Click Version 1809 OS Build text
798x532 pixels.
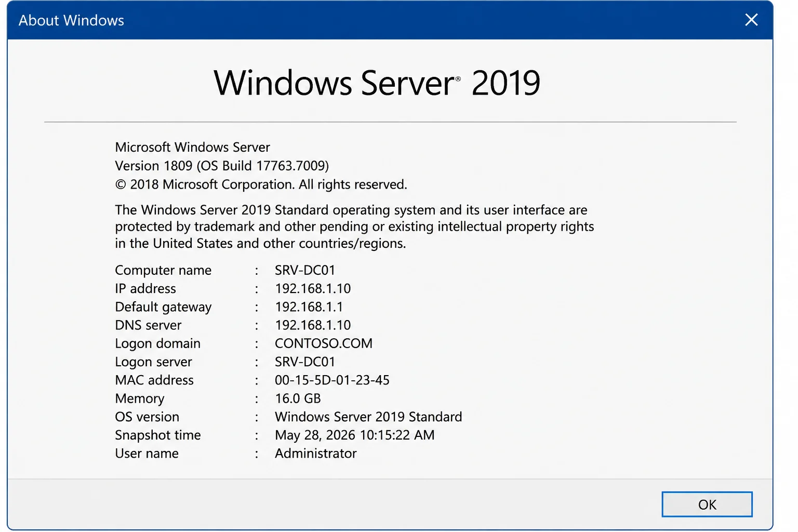222,166
